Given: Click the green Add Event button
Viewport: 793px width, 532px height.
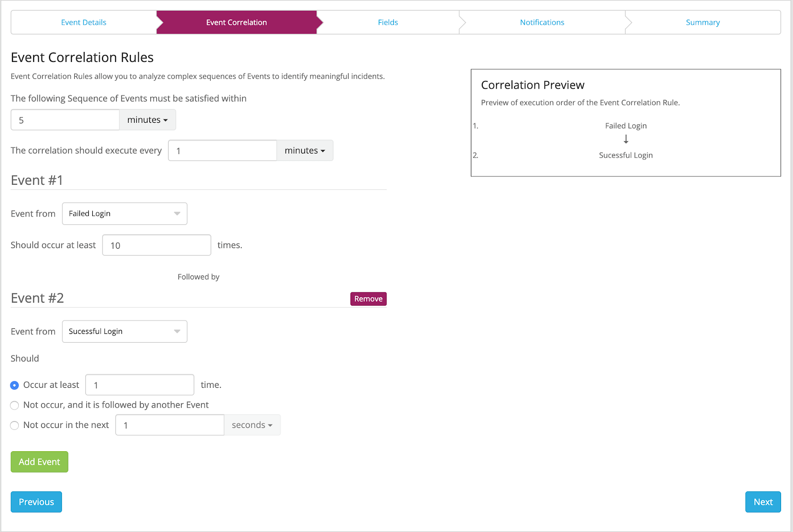Looking at the screenshot, I should tap(40, 462).
